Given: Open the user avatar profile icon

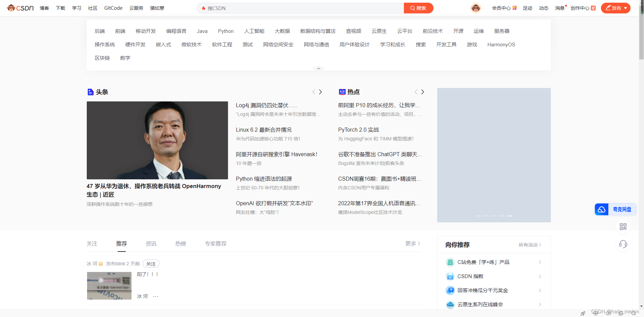Looking at the screenshot, I should tap(476, 8).
